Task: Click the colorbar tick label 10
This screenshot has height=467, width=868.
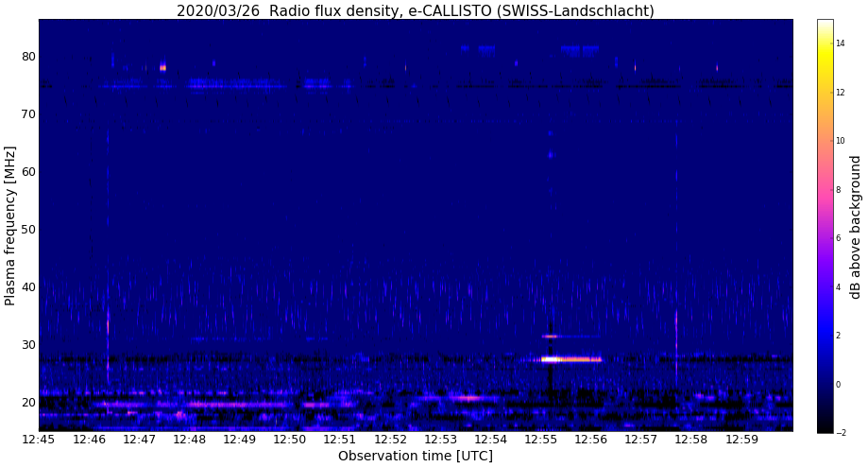Action: coord(841,141)
